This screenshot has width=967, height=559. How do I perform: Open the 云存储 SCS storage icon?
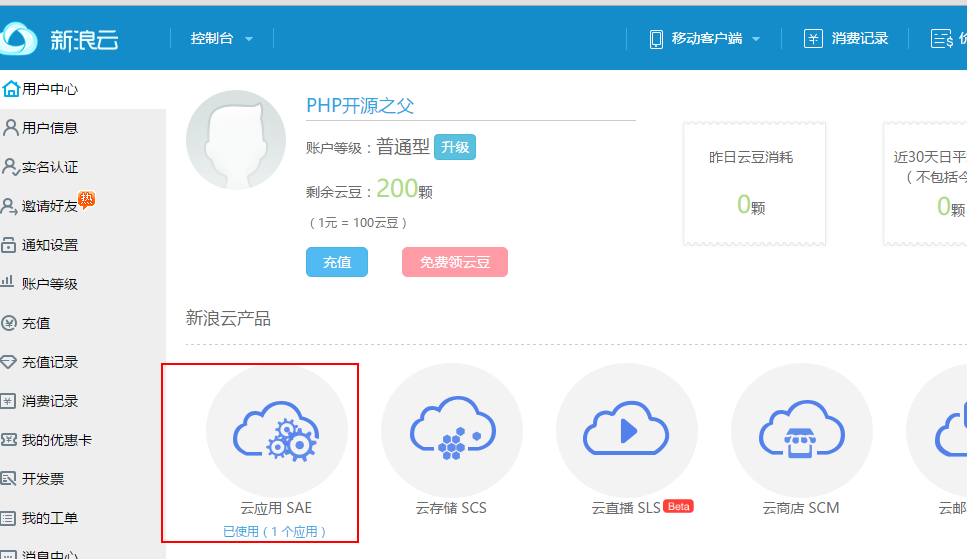[x=451, y=433]
